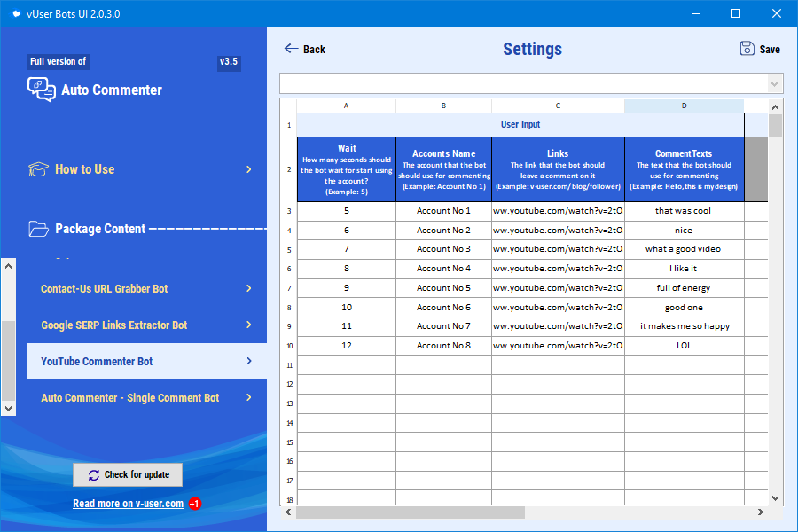Click the red +1 notification badge

(x=194, y=504)
